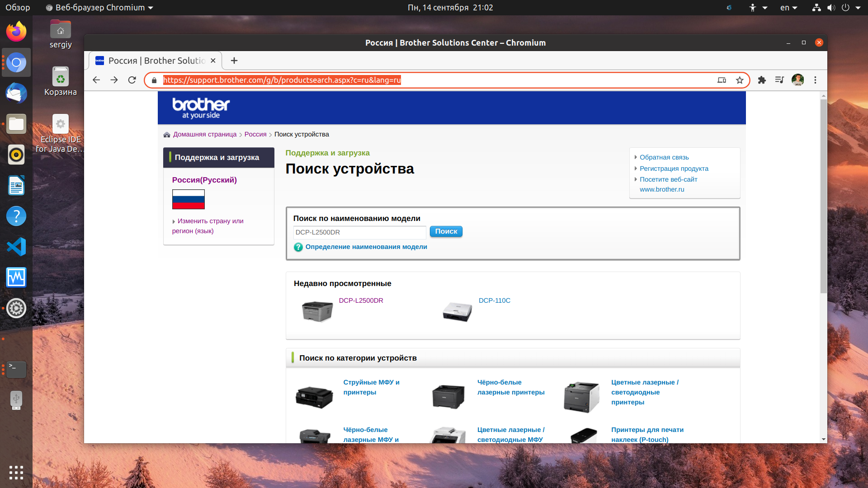Screen dimensions: 868x488
Task: Click the blue Поиск button
Action: coord(446,231)
